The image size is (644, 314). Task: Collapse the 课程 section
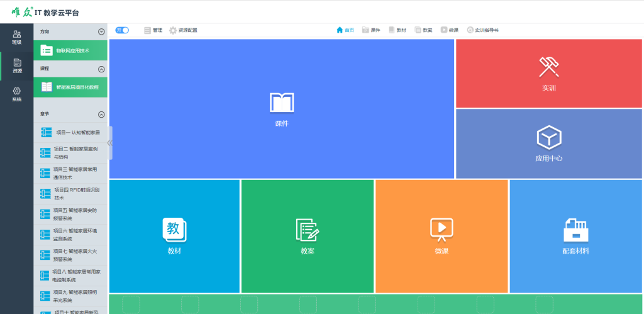(x=101, y=69)
